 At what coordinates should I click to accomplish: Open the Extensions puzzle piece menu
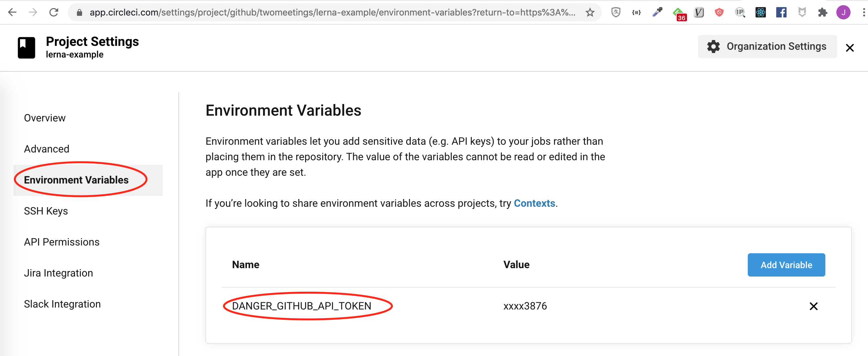click(822, 13)
